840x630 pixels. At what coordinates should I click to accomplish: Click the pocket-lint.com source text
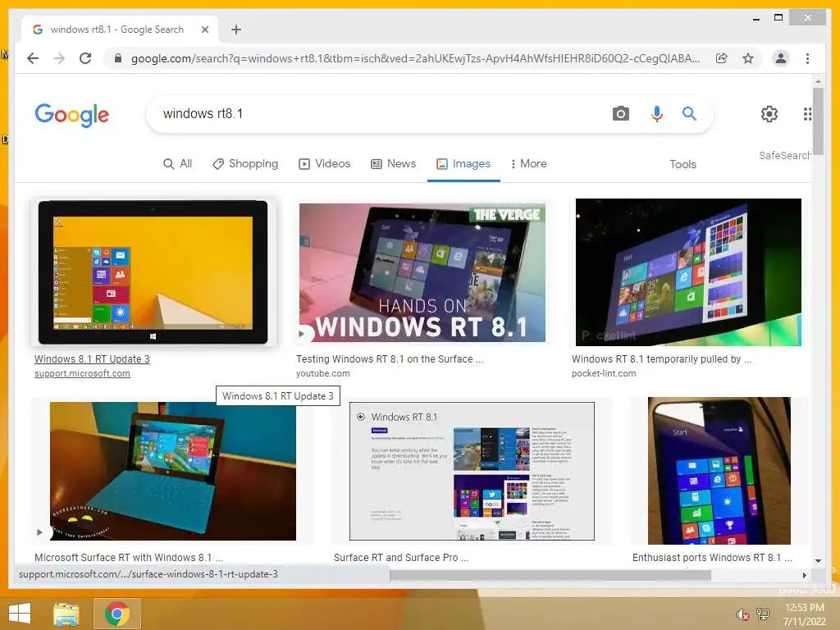[604, 373]
